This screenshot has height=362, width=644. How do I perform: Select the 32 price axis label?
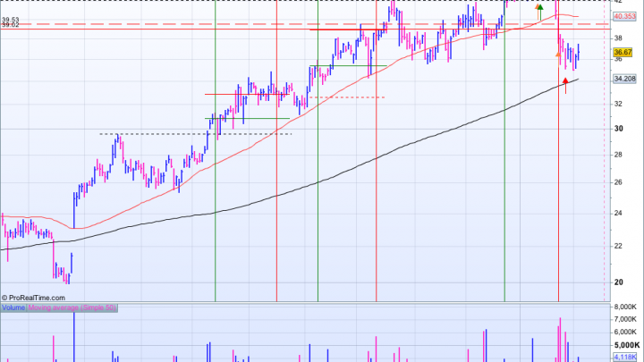pos(618,104)
